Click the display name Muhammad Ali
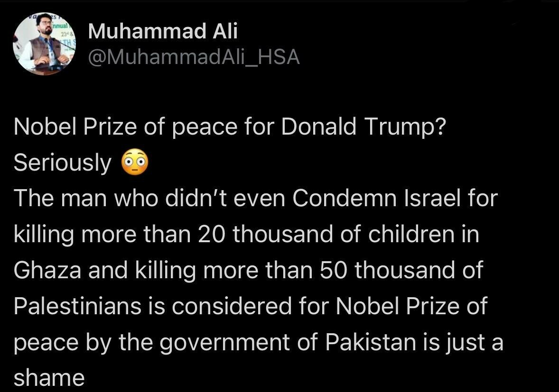This screenshot has width=559, height=392. pos(163,31)
